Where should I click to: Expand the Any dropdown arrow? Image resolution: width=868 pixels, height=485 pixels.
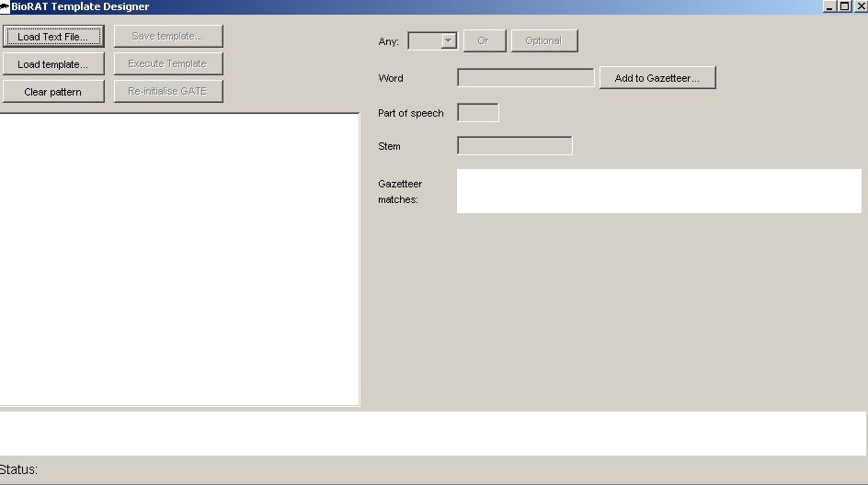(449, 40)
